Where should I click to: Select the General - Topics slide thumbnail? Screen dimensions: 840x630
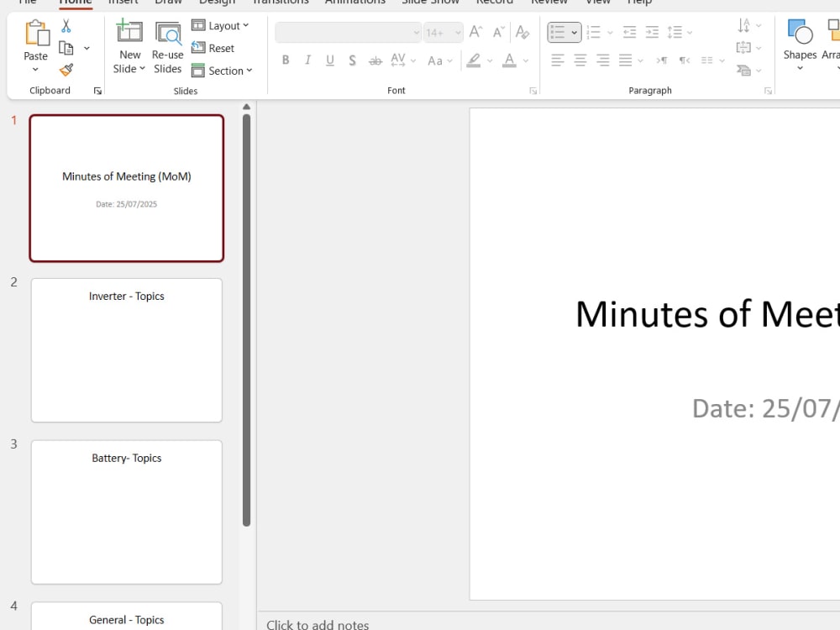[127, 616]
